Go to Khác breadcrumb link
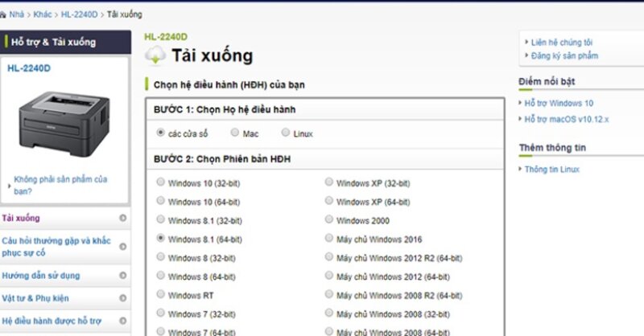 tap(43, 14)
